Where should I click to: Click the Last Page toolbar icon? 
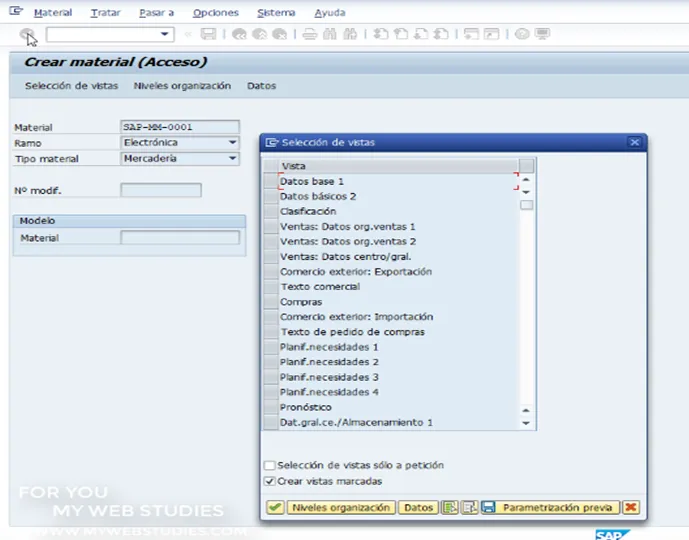441,34
